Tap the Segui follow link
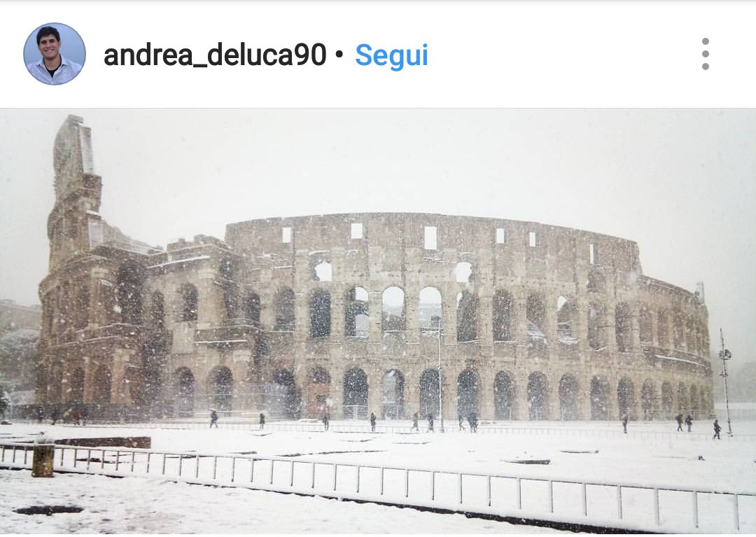The height and width of the screenshot is (537, 756). (391, 55)
